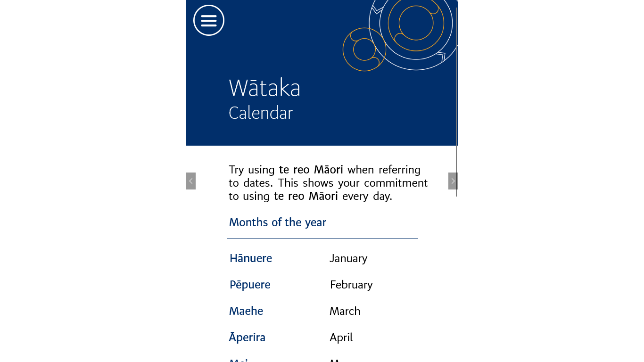644x362 pixels.
Task: Click the Calendar subtitle
Action: coord(261,113)
